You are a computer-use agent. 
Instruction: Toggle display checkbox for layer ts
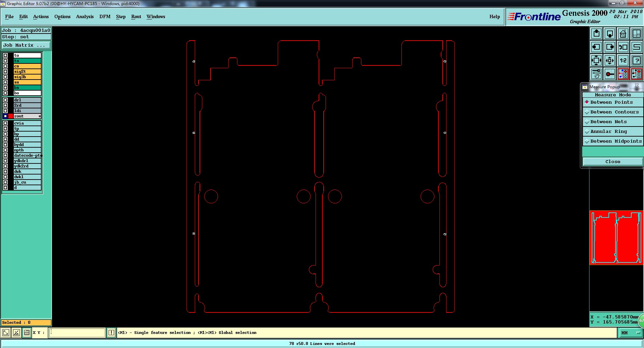(x=5, y=61)
